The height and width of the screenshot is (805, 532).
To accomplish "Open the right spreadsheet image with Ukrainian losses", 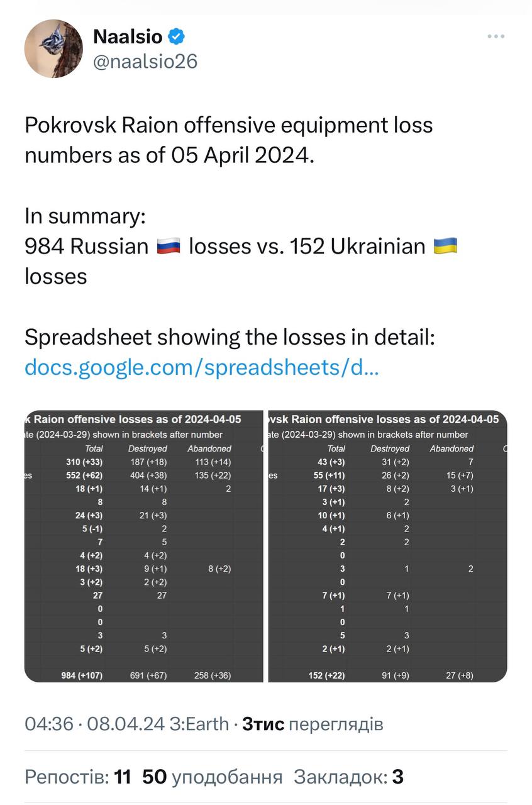I will [x=387, y=547].
